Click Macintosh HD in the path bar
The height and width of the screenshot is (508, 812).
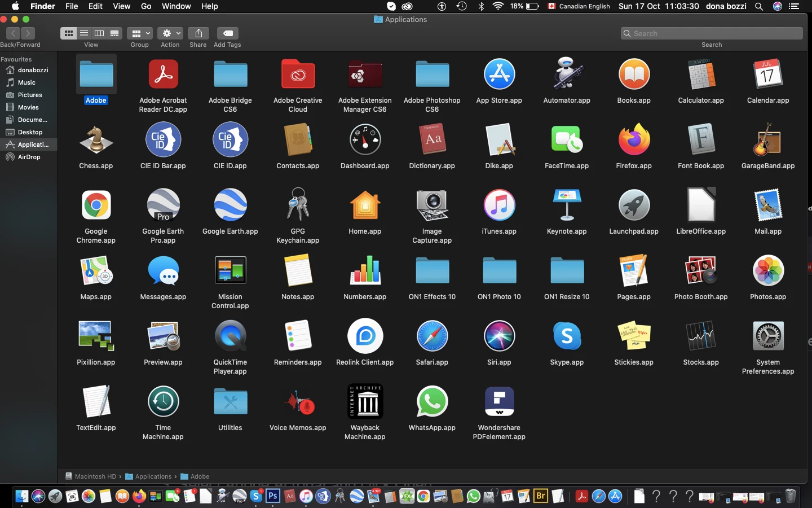click(91, 476)
